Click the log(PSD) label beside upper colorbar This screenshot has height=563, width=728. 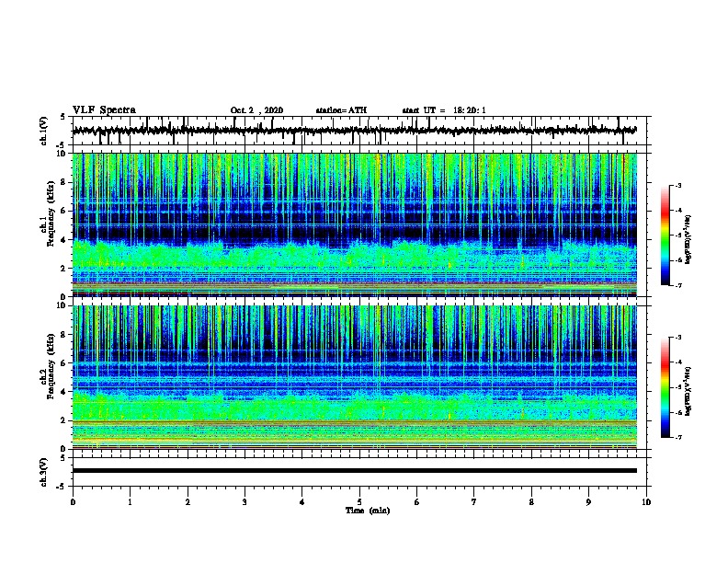coord(688,239)
